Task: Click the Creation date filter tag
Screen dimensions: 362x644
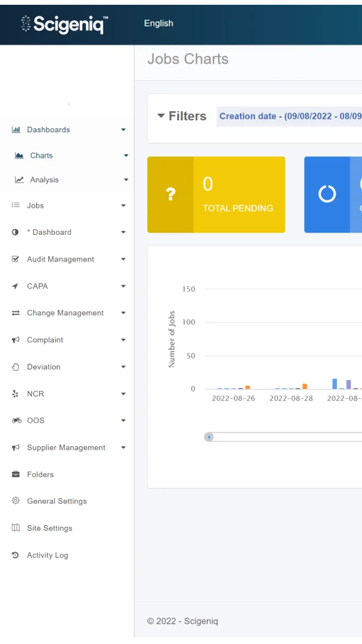Action: pos(290,116)
